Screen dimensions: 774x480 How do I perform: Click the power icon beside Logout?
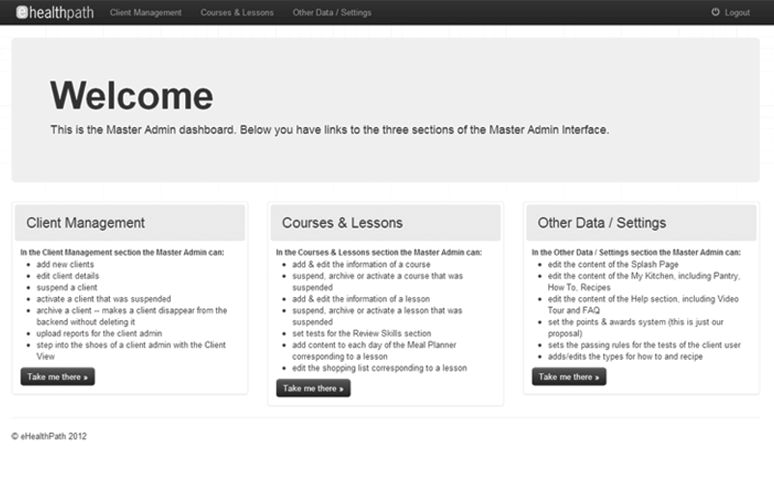tap(715, 12)
